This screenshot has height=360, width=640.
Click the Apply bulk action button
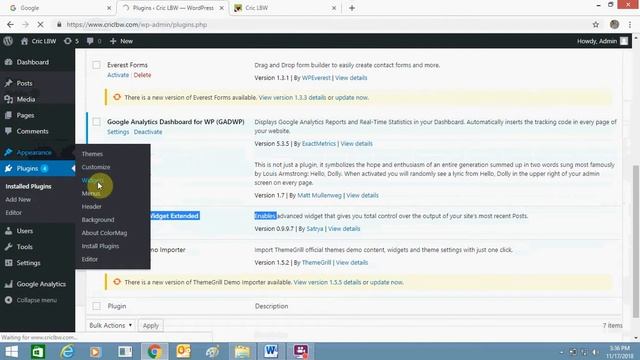[151, 325]
